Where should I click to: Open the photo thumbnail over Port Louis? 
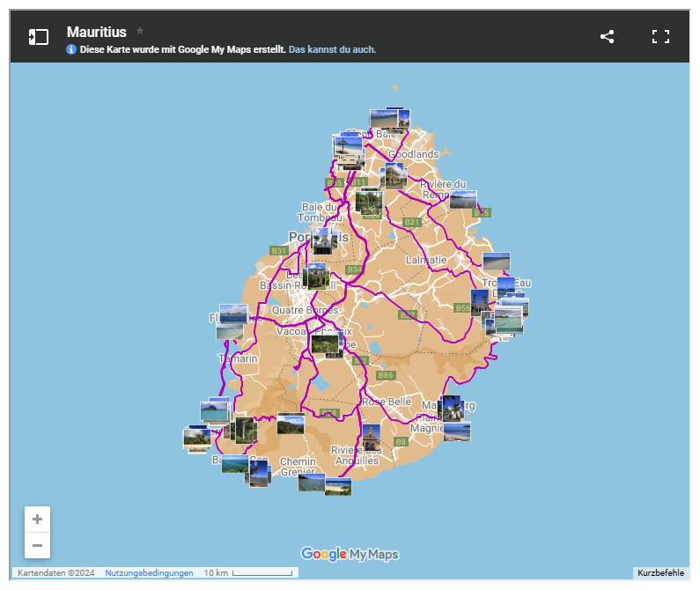click(x=325, y=240)
